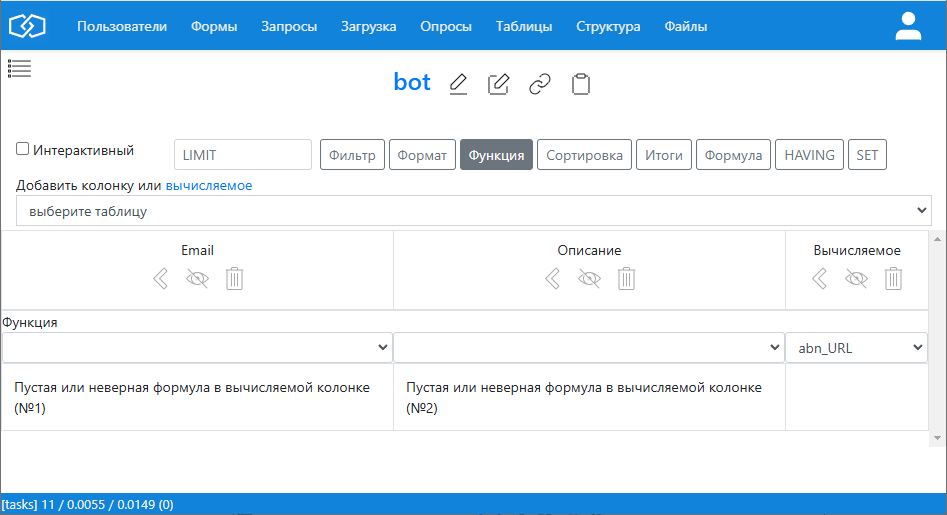Delete the Email column with trash icon

[x=234, y=278]
